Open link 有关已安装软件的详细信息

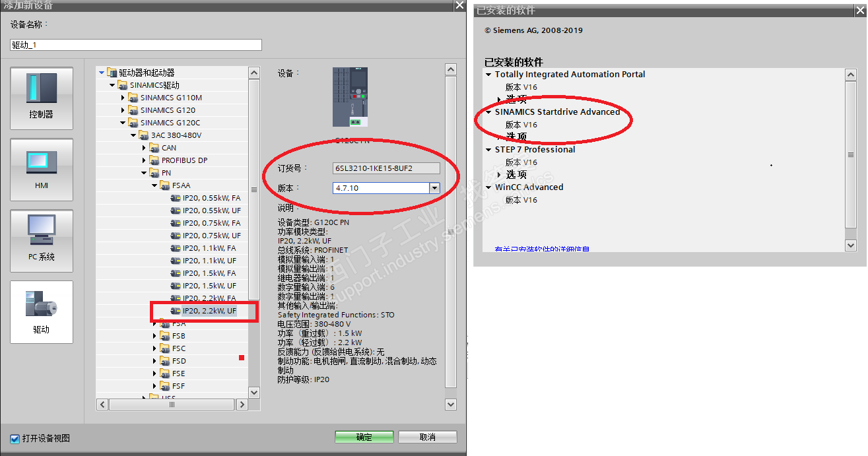(542, 250)
